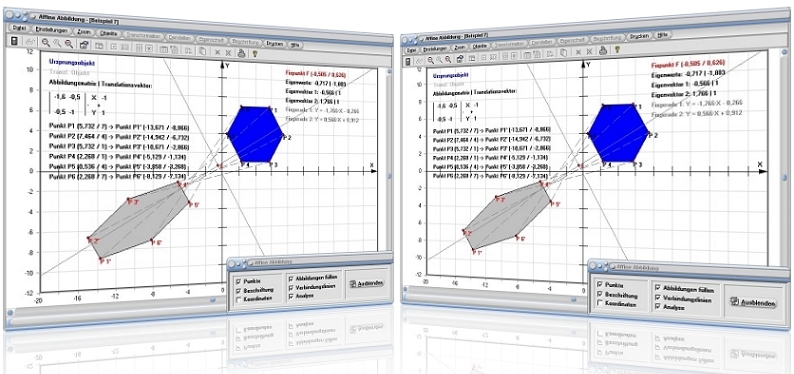Screen dimensions: 794x374
Task: Click the calculator icon in right window toolbar
Action: (x=409, y=61)
